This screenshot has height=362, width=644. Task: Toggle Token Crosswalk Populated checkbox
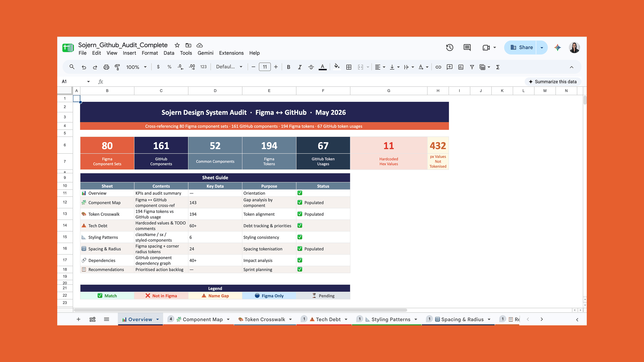point(300,214)
